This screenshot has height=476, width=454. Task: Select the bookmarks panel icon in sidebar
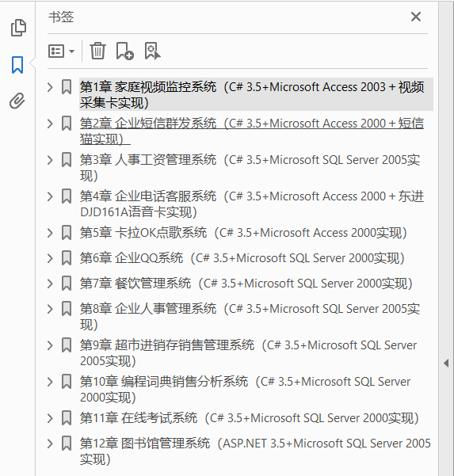tap(17, 65)
